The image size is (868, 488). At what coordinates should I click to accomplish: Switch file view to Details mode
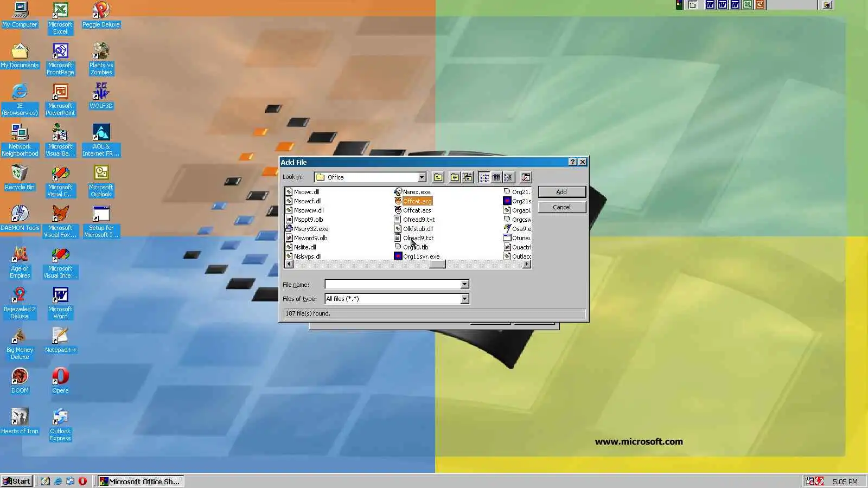(496, 177)
